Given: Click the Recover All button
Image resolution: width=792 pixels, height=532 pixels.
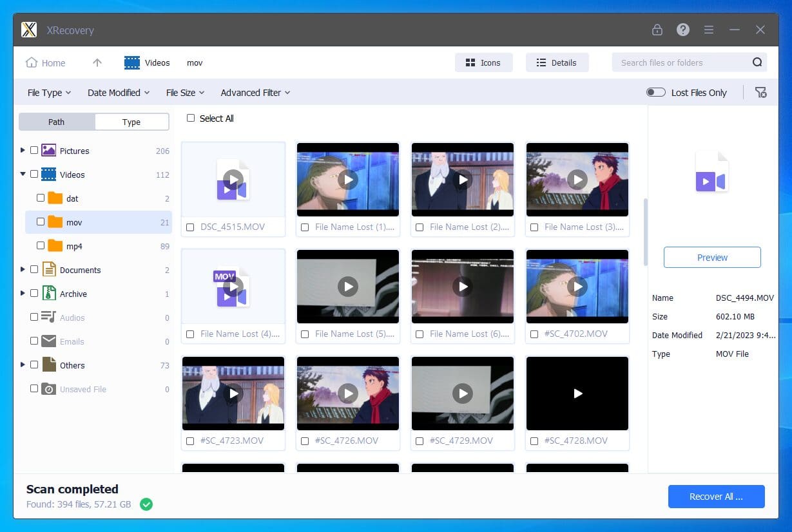Looking at the screenshot, I should click(x=716, y=497).
